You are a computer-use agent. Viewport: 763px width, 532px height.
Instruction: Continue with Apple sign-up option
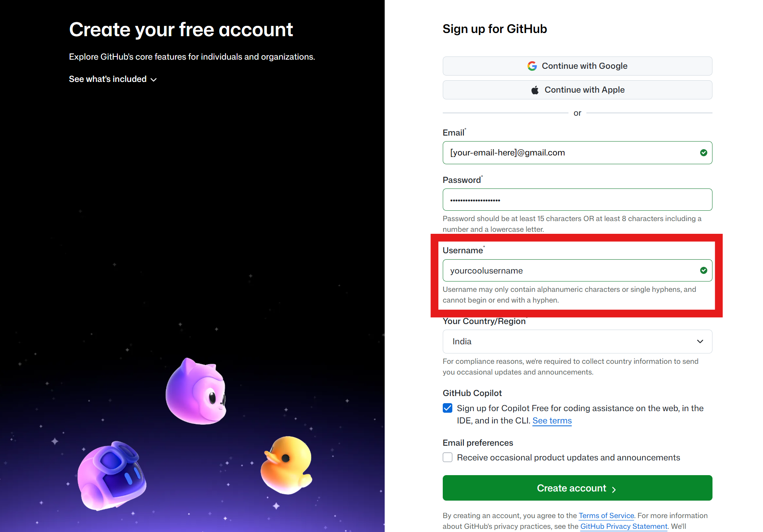tap(577, 90)
